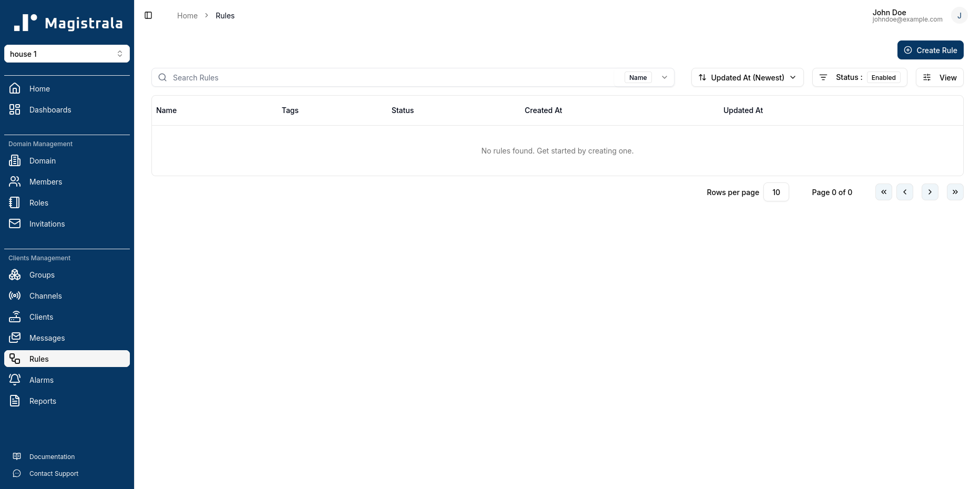Open the Documentation link
This screenshot has height=489, width=980.
pyautogui.click(x=51, y=456)
